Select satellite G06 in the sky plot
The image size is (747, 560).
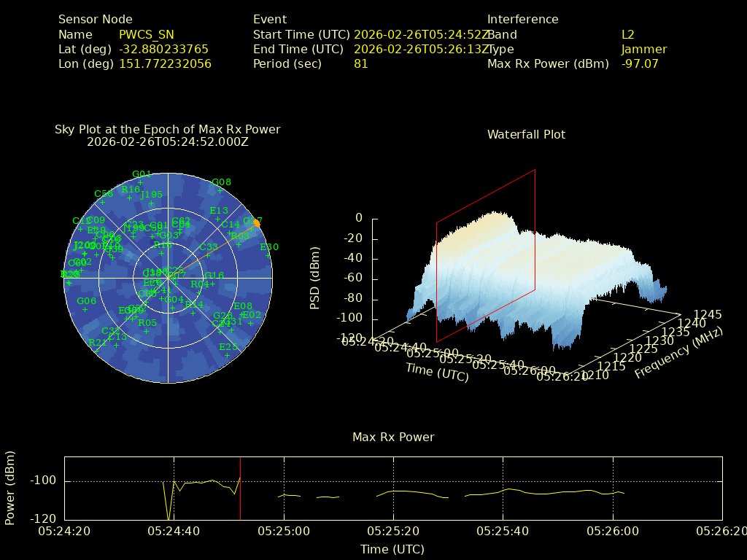[85, 308]
